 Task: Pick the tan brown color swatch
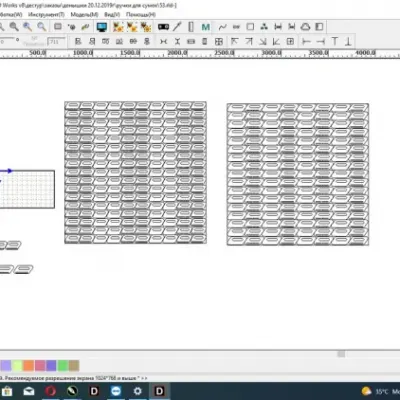[74, 366]
